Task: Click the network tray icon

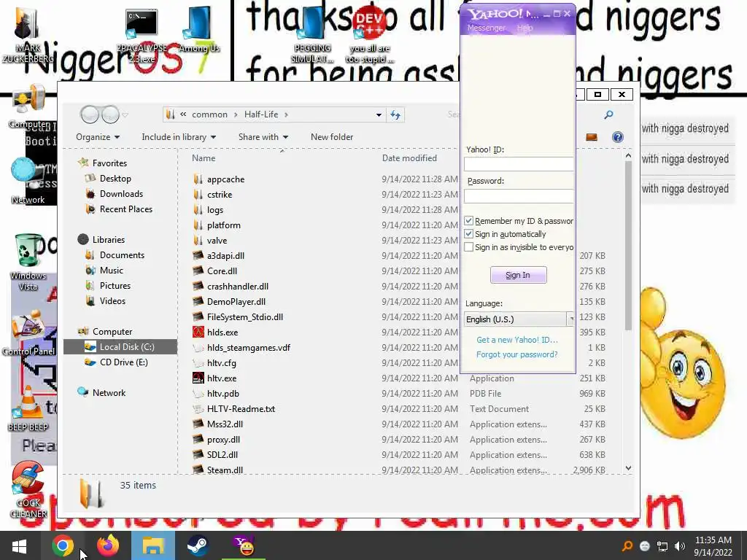Action: coord(662,546)
